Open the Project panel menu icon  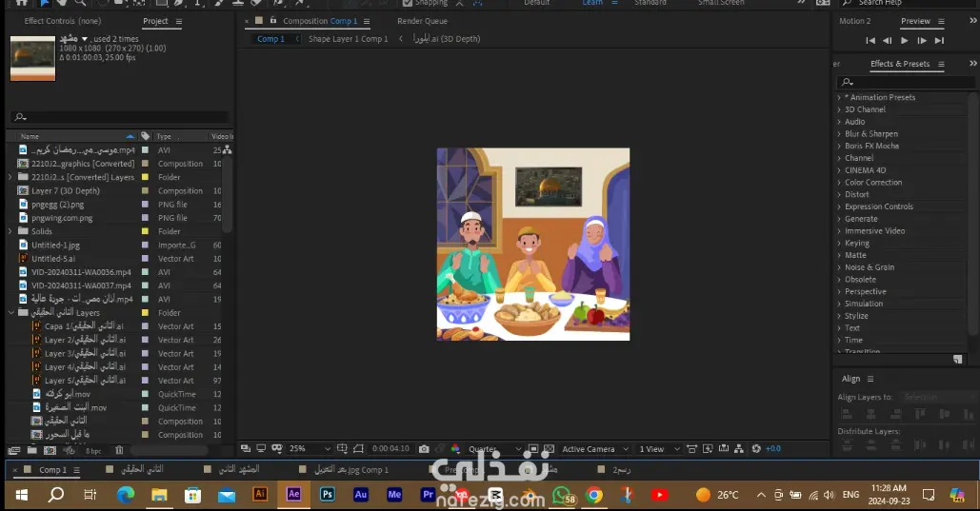[x=179, y=21]
